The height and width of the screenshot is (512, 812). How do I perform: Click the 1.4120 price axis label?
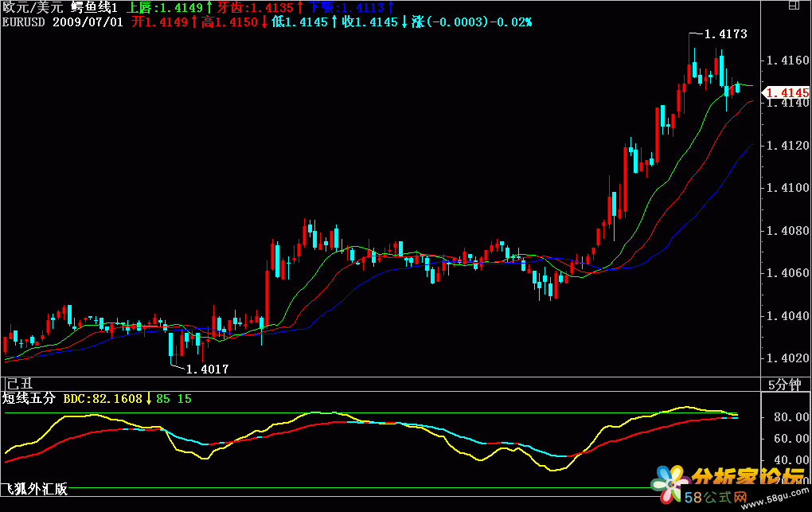click(x=787, y=146)
